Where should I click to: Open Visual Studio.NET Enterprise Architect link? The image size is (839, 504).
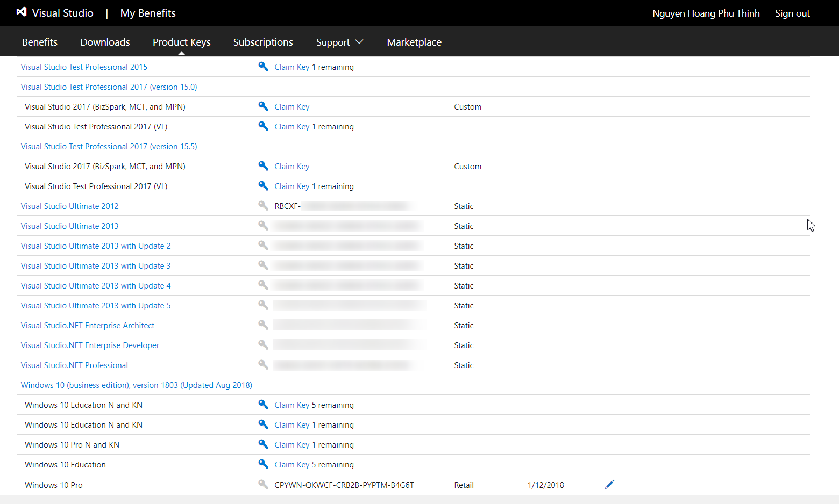coord(88,326)
